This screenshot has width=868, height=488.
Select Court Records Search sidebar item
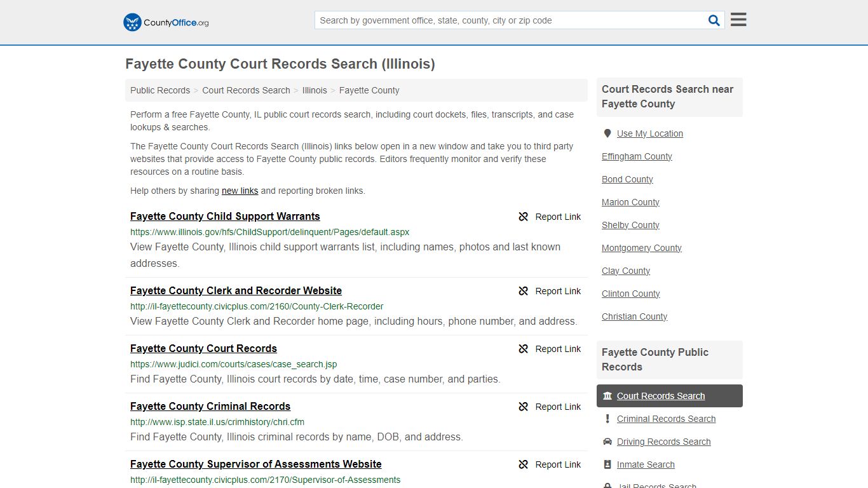coord(670,396)
